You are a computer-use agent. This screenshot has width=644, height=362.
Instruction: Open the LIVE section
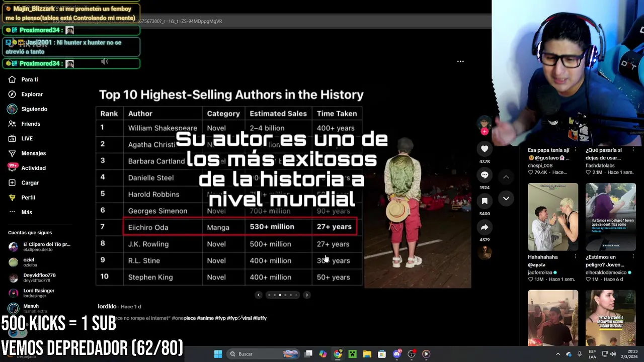click(x=21, y=138)
